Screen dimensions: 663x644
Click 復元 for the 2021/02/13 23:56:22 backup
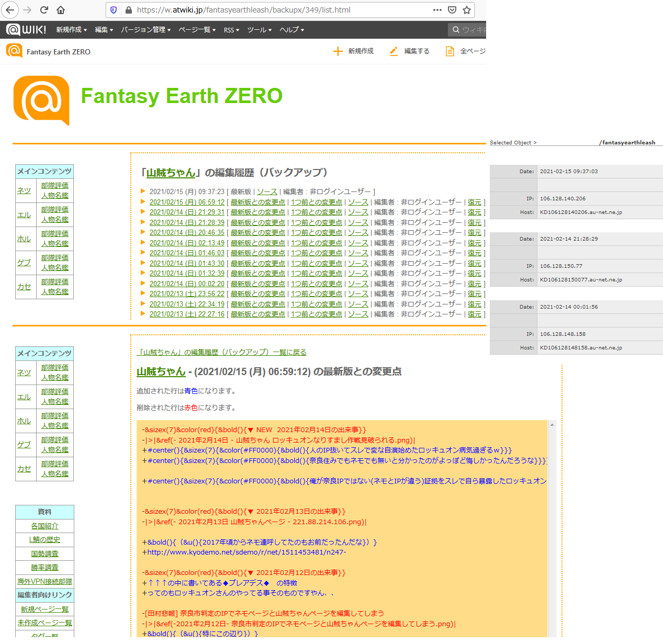coord(475,294)
